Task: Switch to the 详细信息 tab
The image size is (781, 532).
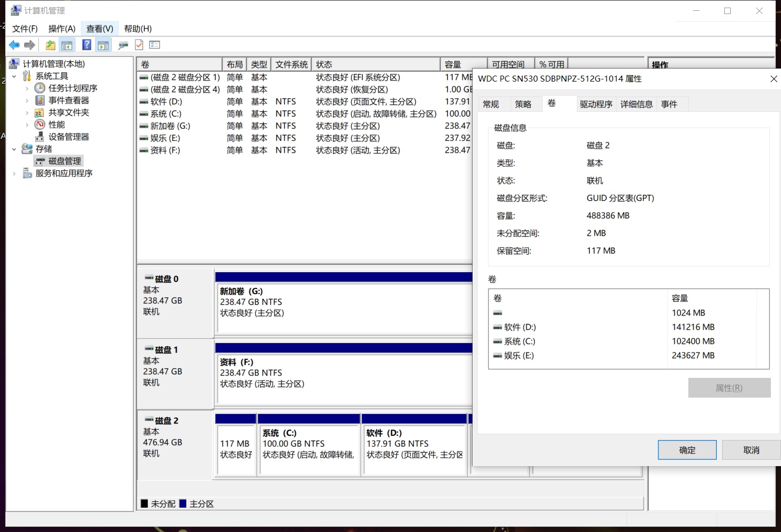Action: [x=636, y=104]
